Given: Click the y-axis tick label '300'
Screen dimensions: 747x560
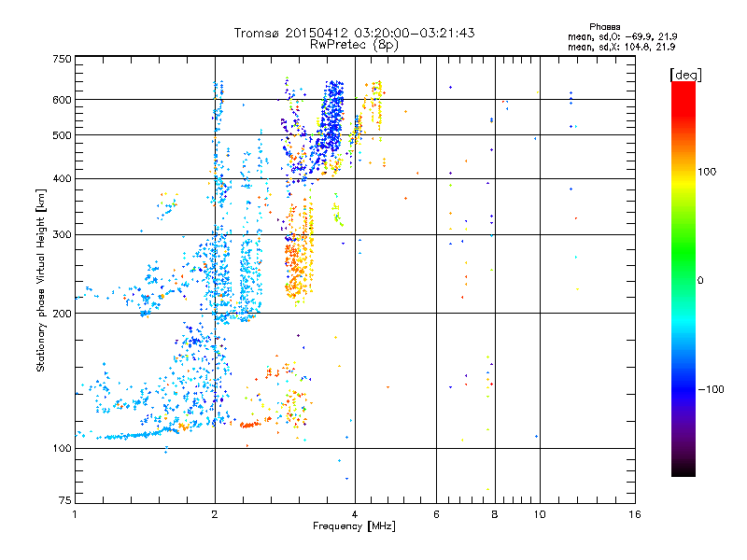Looking at the screenshot, I should pyautogui.click(x=62, y=235).
